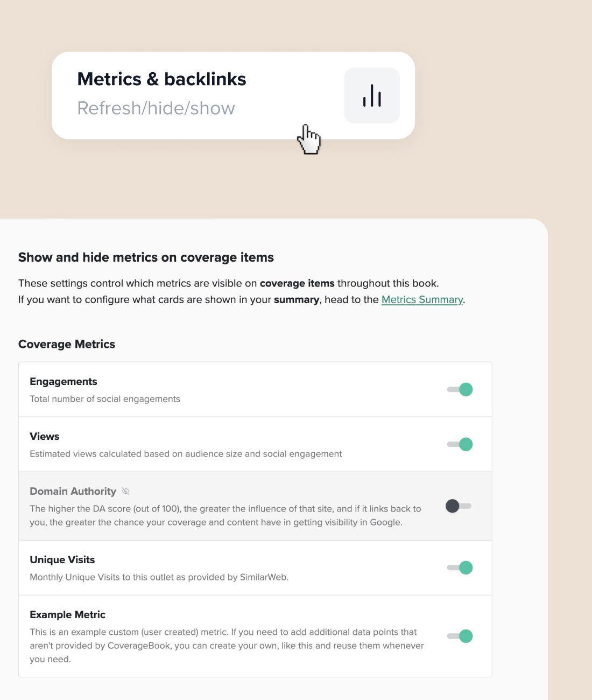Open the Metrics & backlinks card title
The width and height of the screenshot is (592, 700).
point(161,79)
